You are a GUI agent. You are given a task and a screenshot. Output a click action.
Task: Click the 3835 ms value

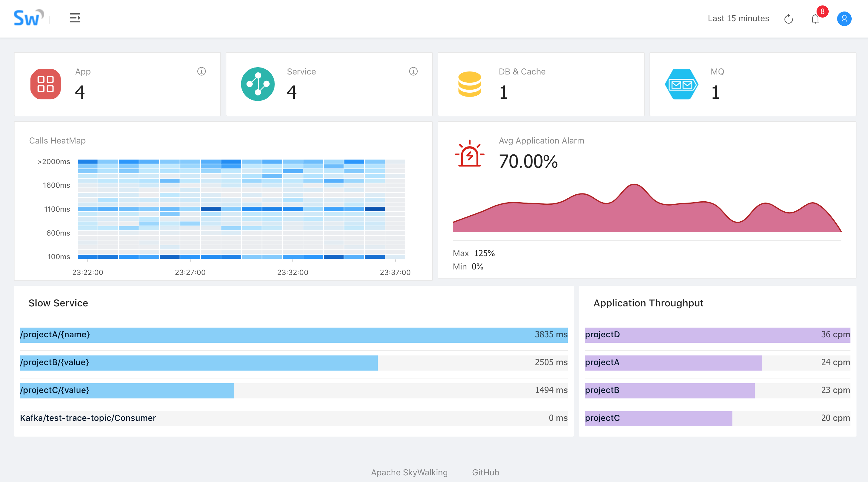point(551,334)
